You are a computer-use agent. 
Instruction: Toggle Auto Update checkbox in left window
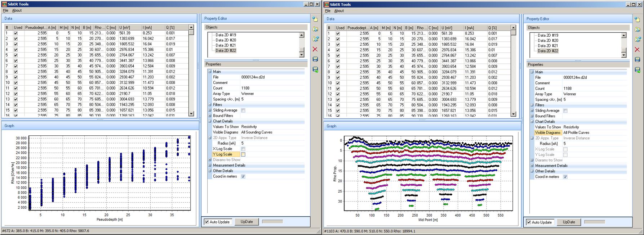point(207,222)
